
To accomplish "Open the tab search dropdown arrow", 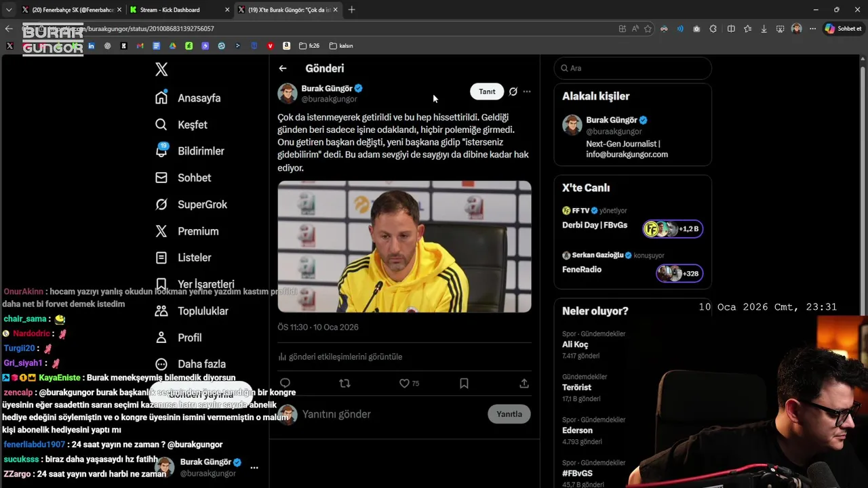I will click(x=8, y=10).
